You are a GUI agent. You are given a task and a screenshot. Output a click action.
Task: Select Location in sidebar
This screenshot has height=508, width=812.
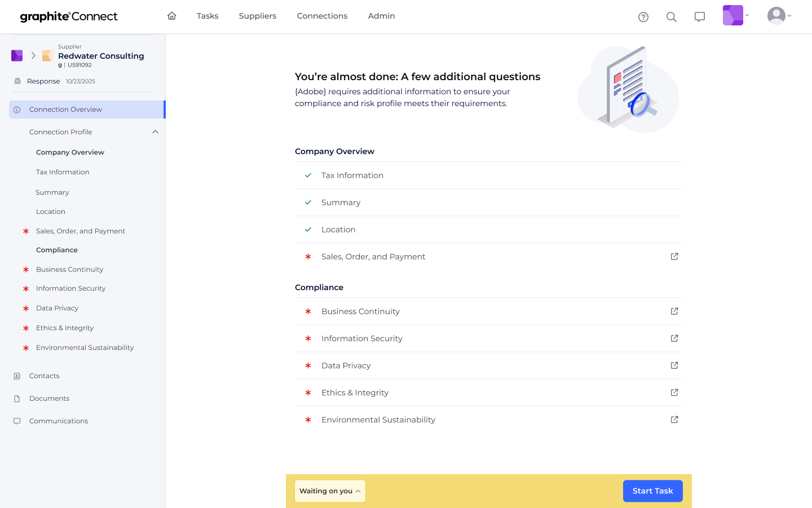[51, 212]
